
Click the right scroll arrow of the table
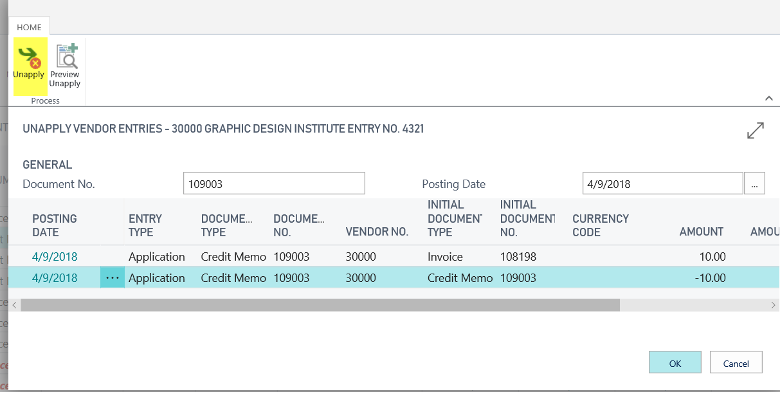pyautogui.click(x=774, y=305)
